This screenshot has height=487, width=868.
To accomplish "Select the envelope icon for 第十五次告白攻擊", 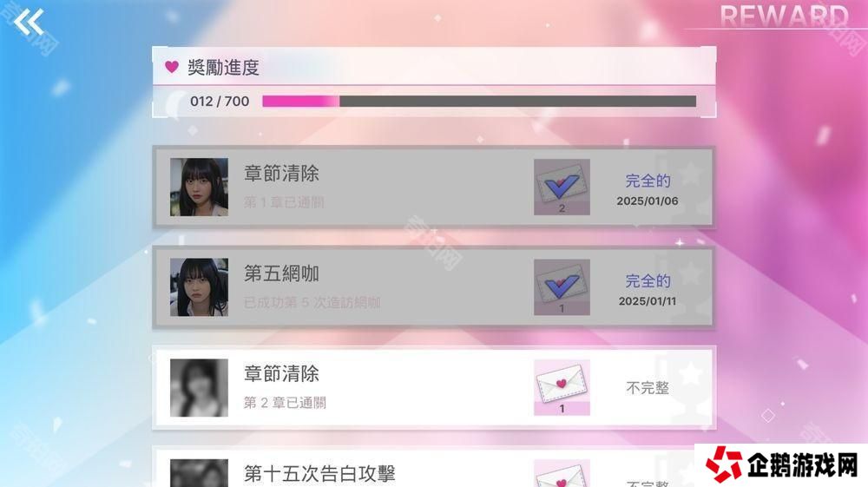I will (562, 474).
